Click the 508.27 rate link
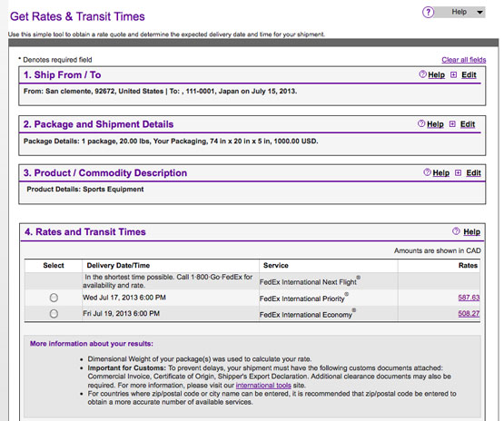 (469, 314)
